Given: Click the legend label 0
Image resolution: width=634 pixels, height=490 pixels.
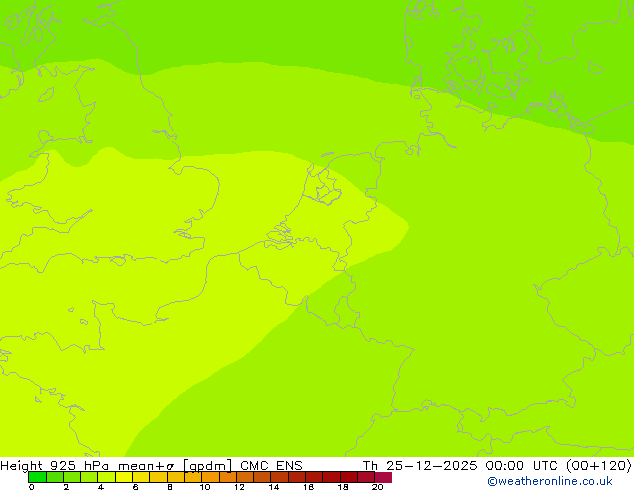Looking at the screenshot, I should 32,487.
